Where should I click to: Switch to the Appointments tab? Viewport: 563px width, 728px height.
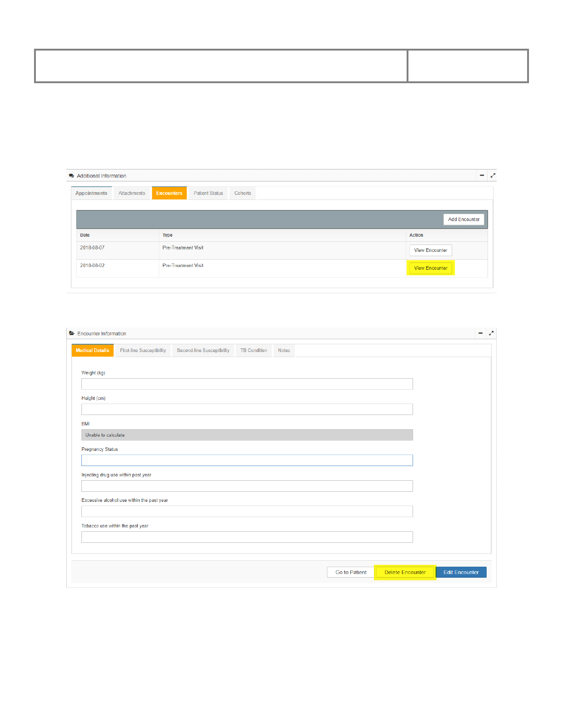[92, 193]
